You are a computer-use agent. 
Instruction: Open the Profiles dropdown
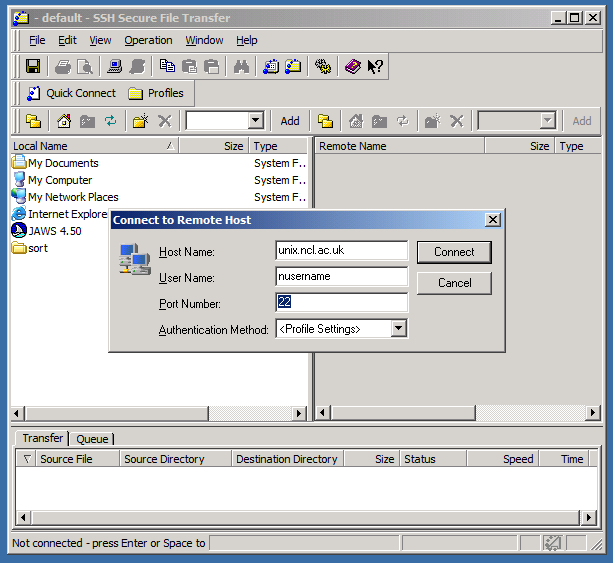[x=156, y=93]
